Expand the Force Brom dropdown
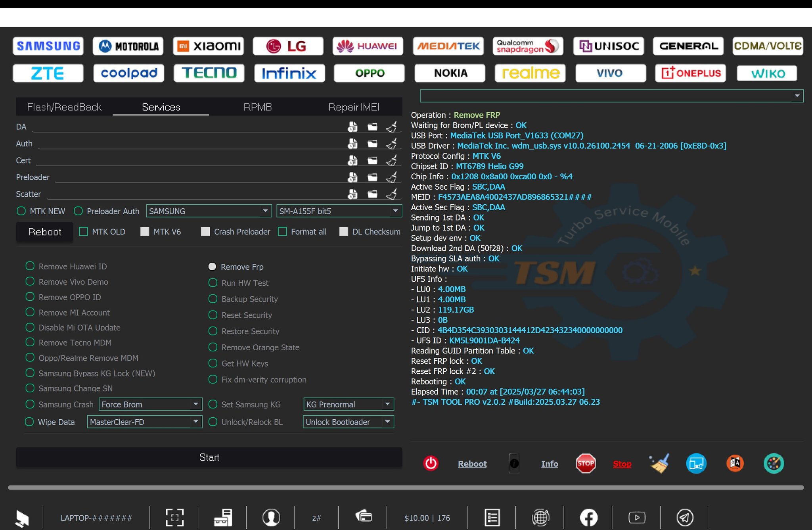Screen dimensions: 812x530 point(150,404)
